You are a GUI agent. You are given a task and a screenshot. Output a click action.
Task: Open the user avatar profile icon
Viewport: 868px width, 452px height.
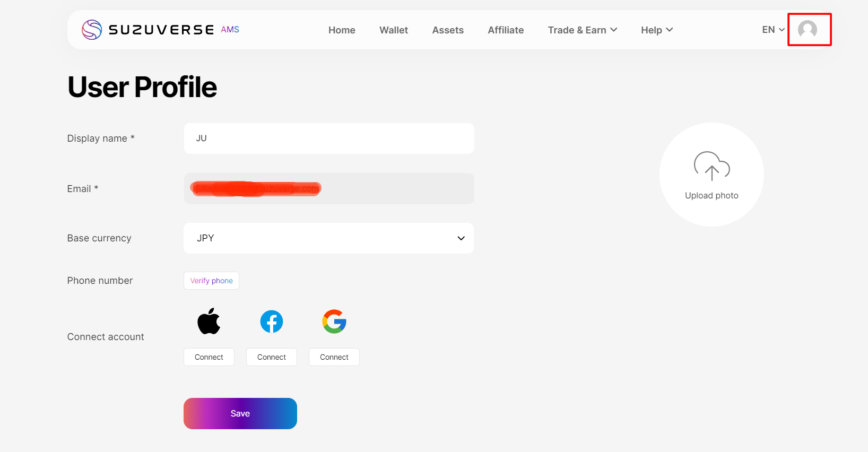(807, 30)
